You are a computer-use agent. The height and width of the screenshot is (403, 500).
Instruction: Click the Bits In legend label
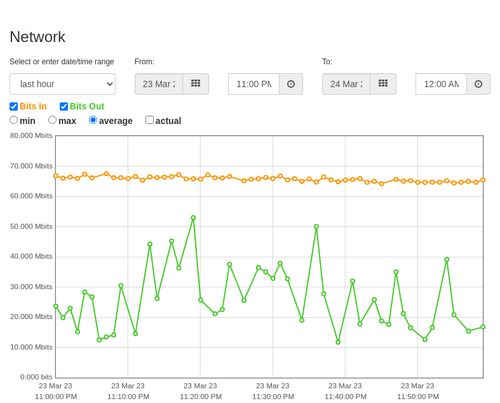pos(33,106)
